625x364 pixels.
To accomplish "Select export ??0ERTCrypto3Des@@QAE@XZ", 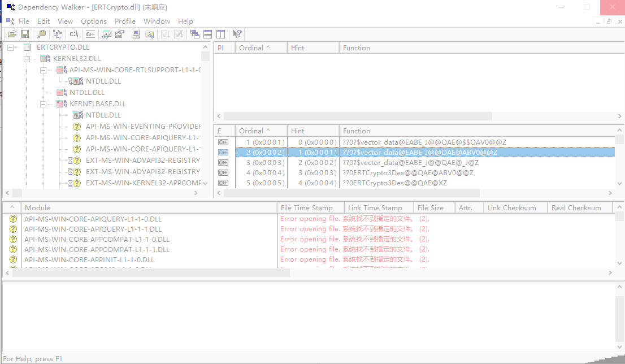I will click(394, 183).
